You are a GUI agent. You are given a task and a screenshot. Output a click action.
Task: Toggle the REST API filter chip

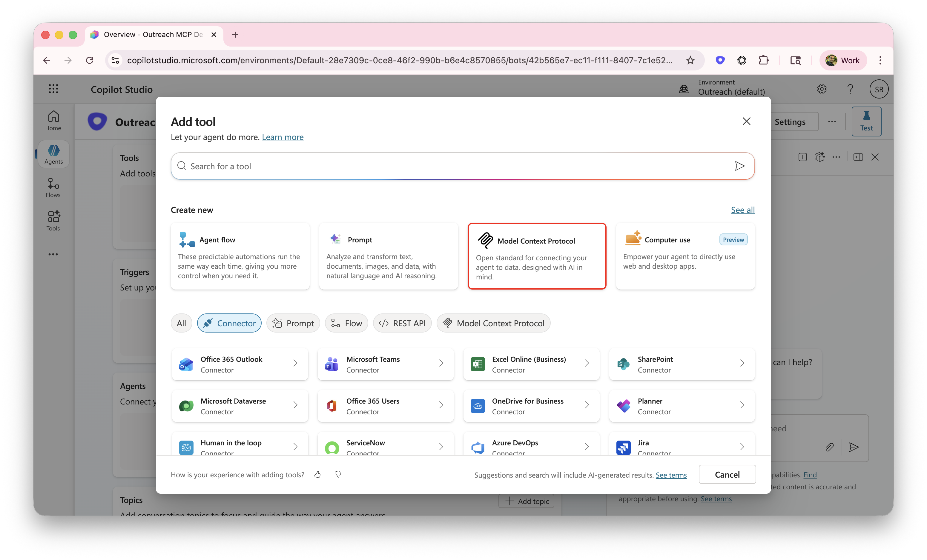[x=402, y=323]
